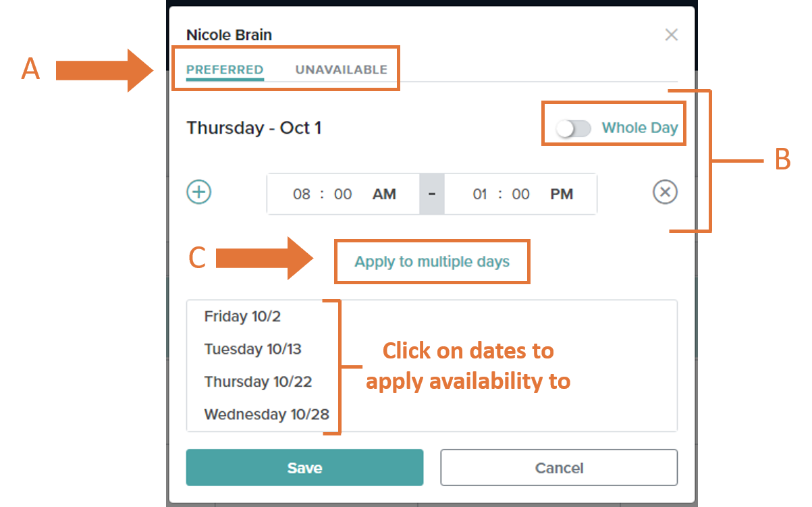
Task: Change the start time AM indicator
Action: click(384, 194)
